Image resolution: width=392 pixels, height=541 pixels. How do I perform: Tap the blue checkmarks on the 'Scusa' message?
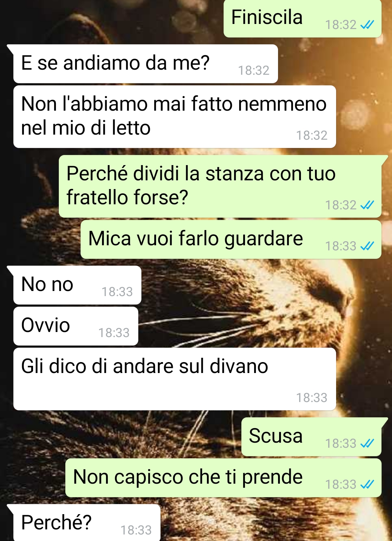(367, 443)
